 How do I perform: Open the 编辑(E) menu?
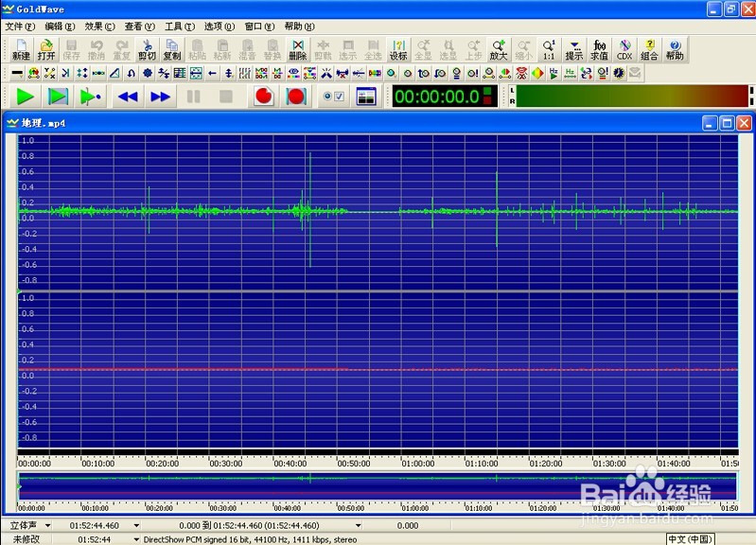coord(60,26)
